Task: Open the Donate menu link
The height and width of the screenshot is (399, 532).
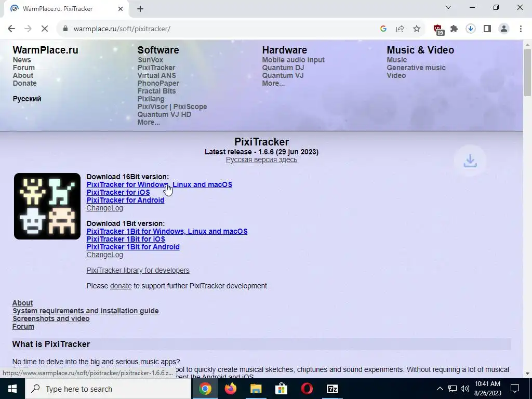Action: coord(25,83)
